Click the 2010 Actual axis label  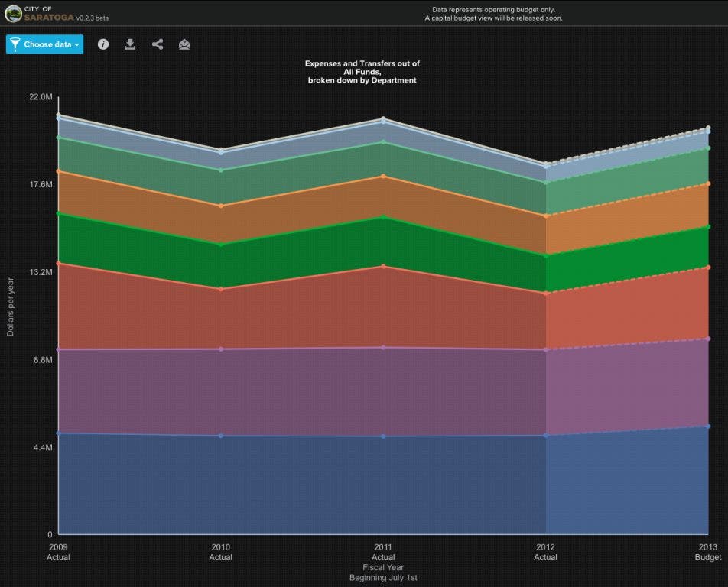click(x=220, y=552)
